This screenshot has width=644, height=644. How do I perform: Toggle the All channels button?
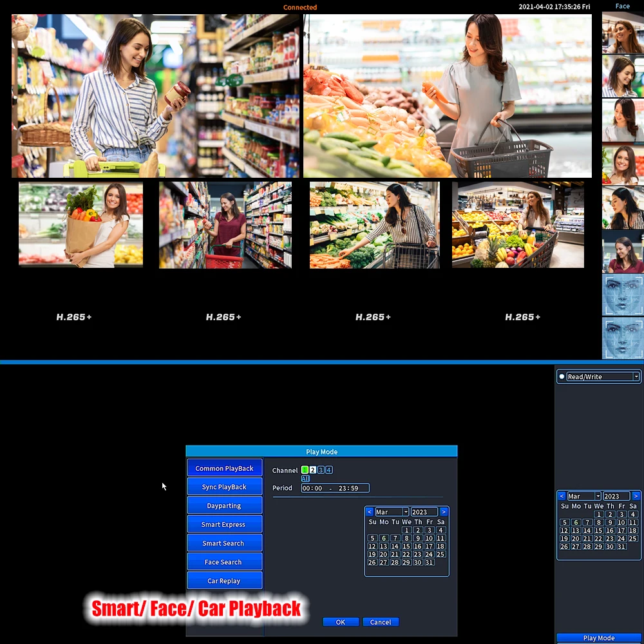pos(305,478)
